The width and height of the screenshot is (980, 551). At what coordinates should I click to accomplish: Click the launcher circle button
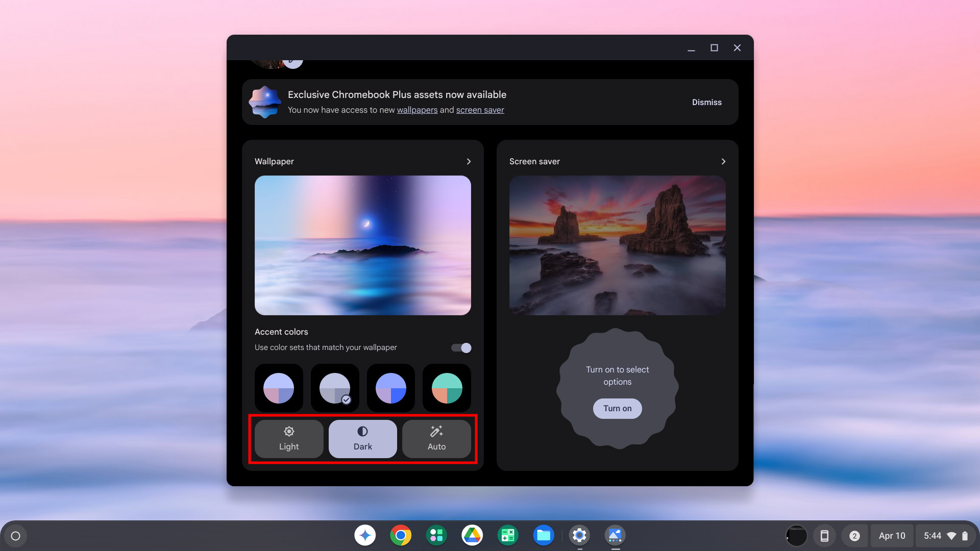(15, 536)
